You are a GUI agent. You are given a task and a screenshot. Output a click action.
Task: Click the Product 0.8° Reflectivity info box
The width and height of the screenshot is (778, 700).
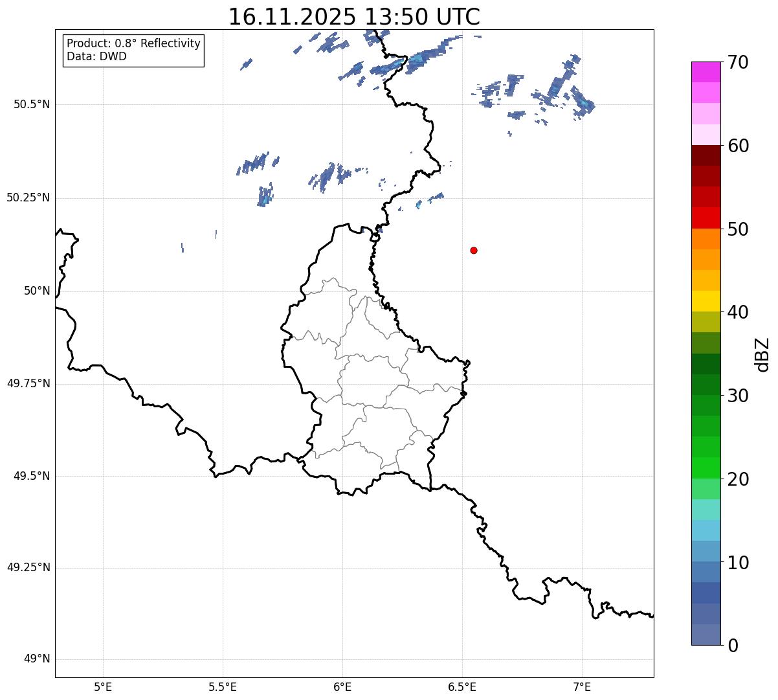[134, 51]
